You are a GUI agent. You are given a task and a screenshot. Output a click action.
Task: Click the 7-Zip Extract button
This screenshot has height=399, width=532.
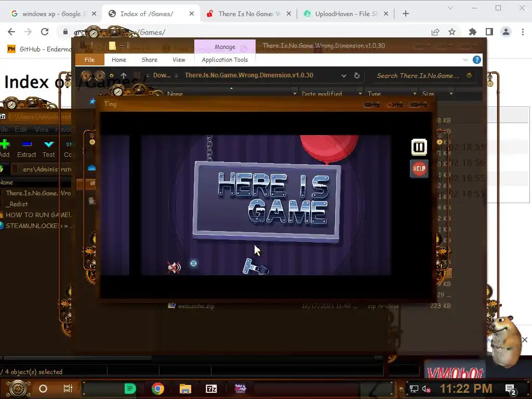pos(26,149)
